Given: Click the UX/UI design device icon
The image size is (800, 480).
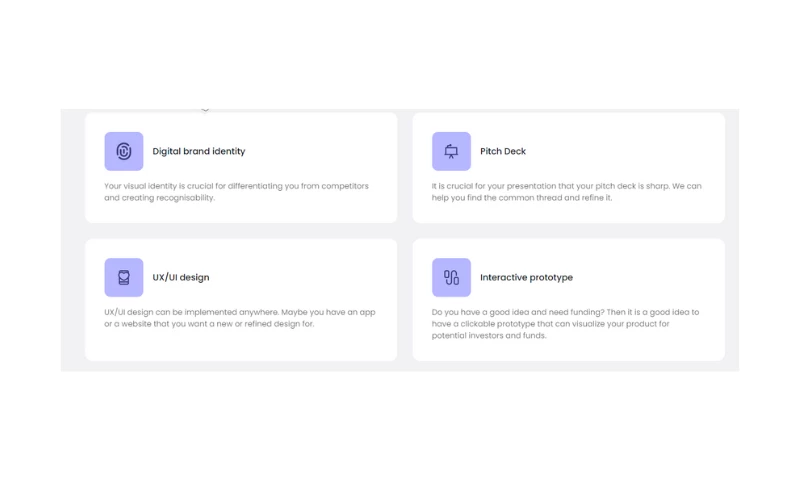Looking at the screenshot, I should click(124, 277).
